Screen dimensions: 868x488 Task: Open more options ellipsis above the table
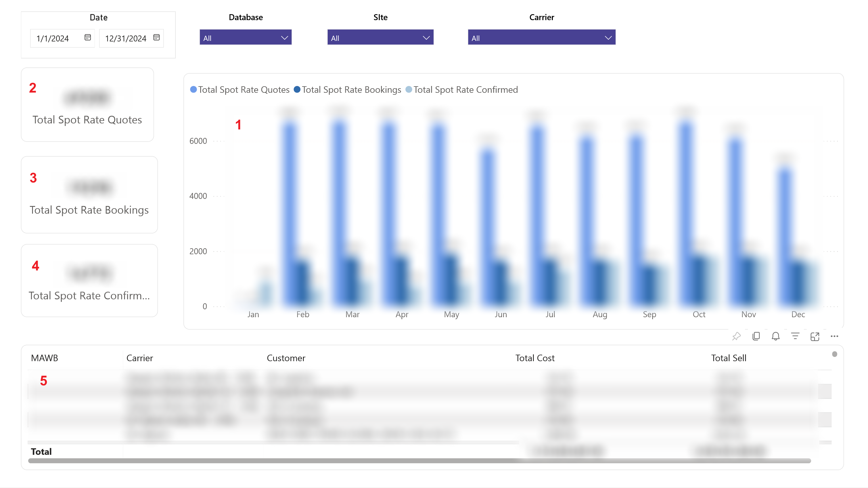(x=834, y=336)
